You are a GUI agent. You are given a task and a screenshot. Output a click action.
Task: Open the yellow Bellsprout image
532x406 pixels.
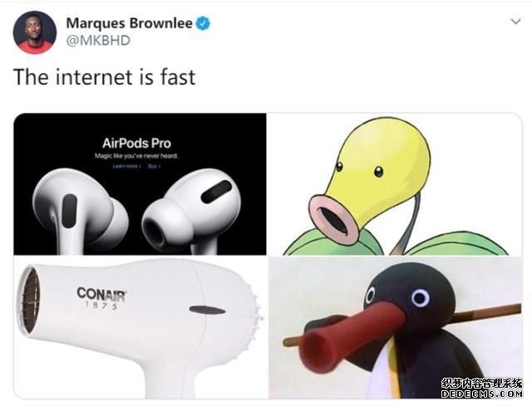(x=395, y=184)
